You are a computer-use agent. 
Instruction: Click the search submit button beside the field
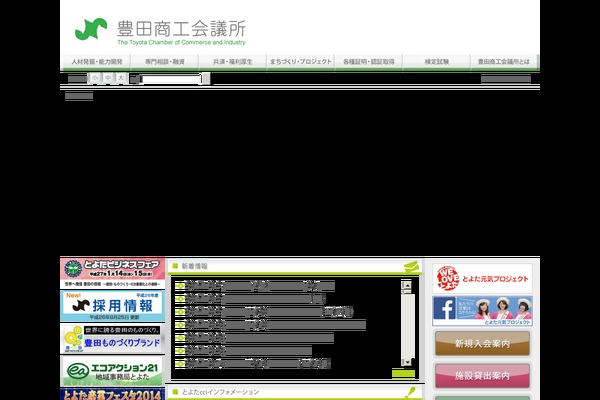pyautogui.click(x=206, y=78)
